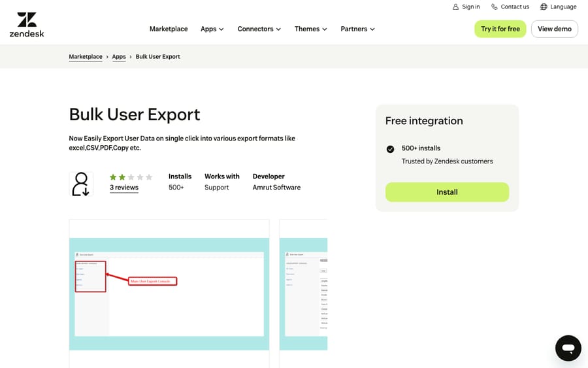Image resolution: width=588 pixels, height=368 pixels.
Task: Install the Bulk User Export app
Action: pos(447,192)
